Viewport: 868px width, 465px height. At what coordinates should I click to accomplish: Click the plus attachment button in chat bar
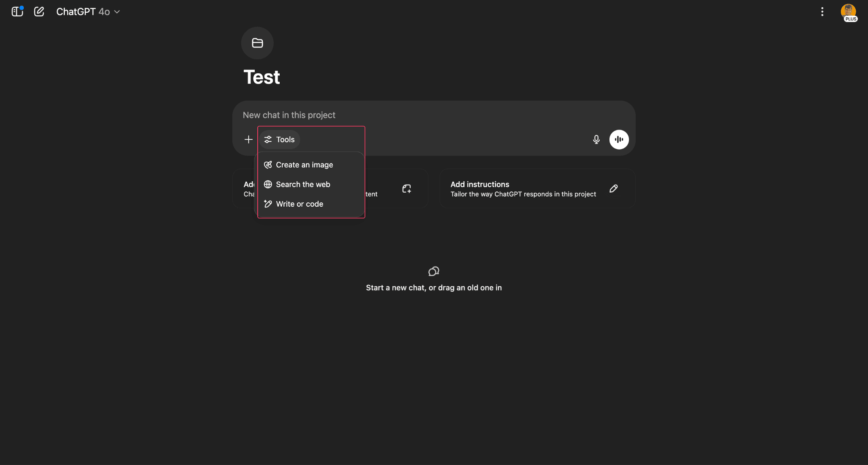tap(248, 139)
